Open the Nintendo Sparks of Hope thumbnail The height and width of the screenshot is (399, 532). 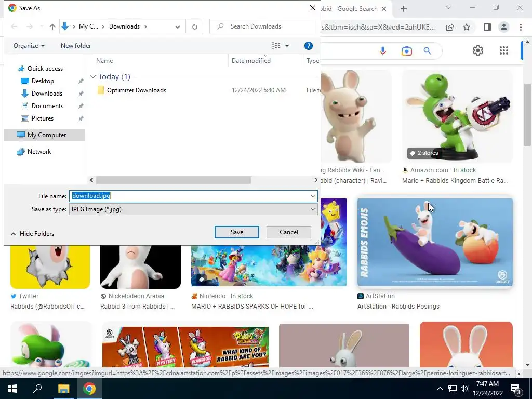tap(269, 265)
